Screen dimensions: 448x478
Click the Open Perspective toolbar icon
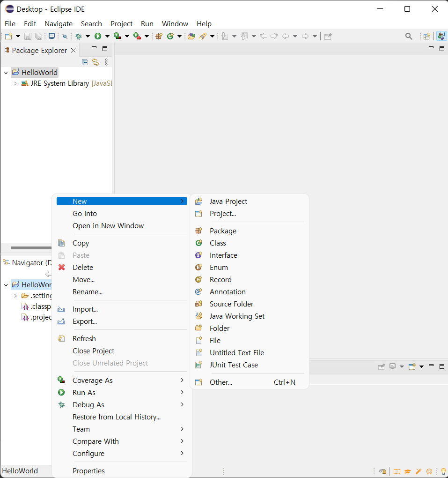(x=426, y=36)
